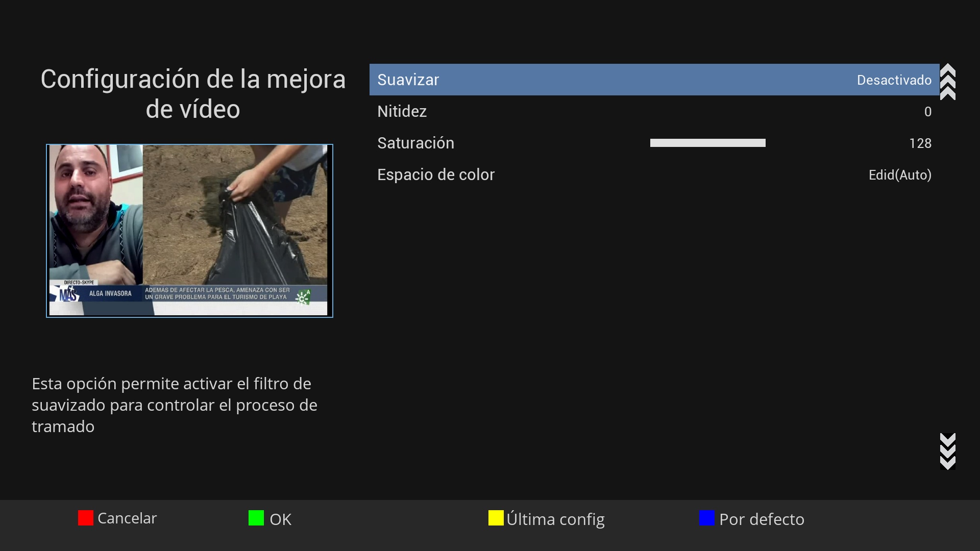Click the yellow Última config square
Image resolution: width=980 pixels, height=551 pixels.
[496, 518]
